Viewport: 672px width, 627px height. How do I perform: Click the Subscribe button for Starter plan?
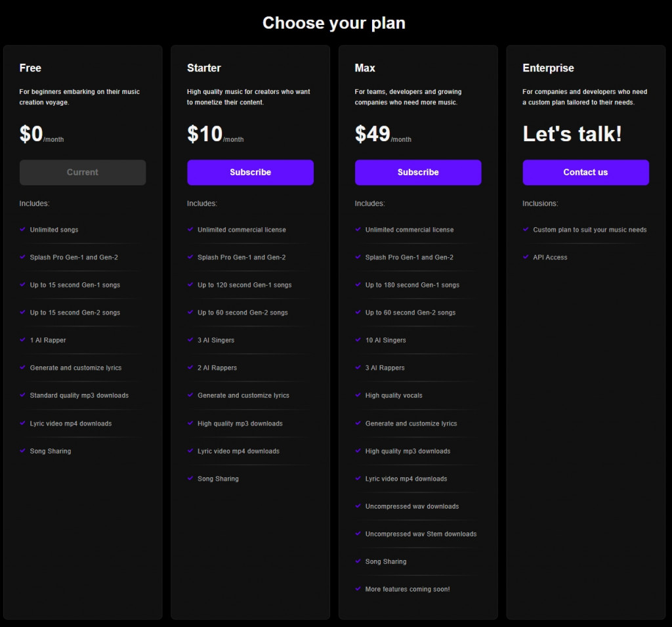pos(250,172)
